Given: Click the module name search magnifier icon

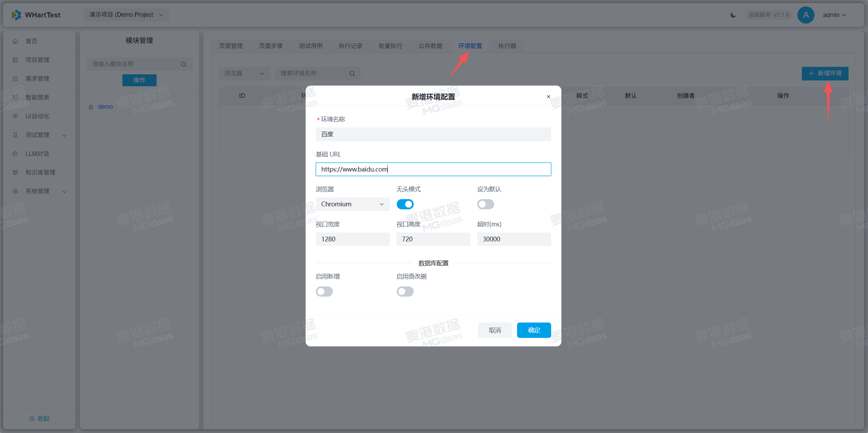Looking at the screenshot, I should (x=183, y=64).
